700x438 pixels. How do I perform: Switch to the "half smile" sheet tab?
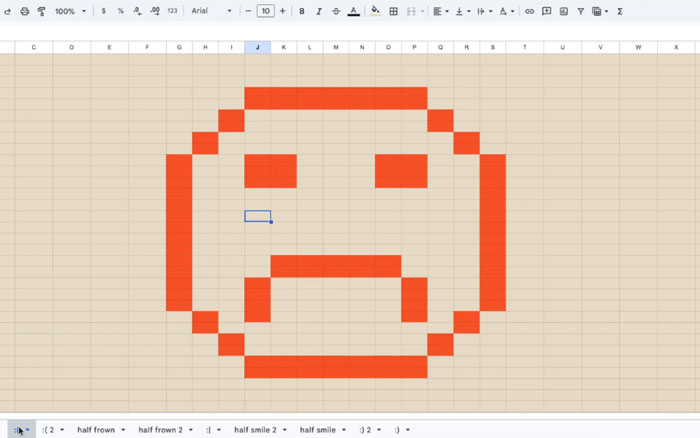317,430
